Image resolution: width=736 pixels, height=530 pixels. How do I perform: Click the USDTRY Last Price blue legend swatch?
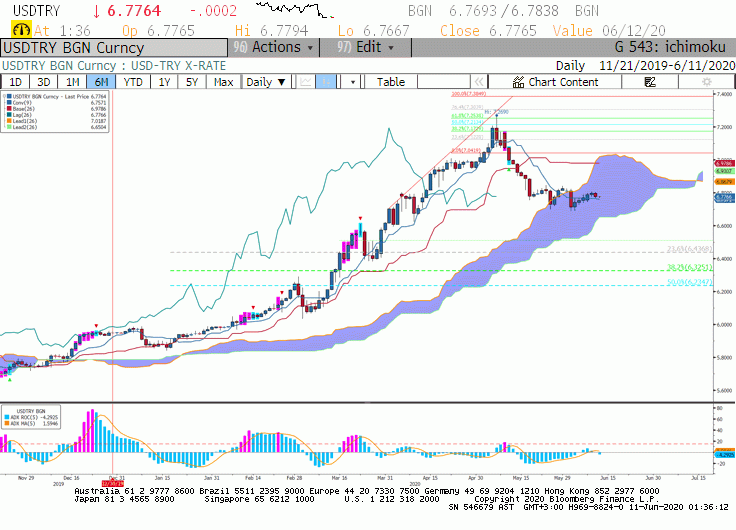click(x=9, y=96)
